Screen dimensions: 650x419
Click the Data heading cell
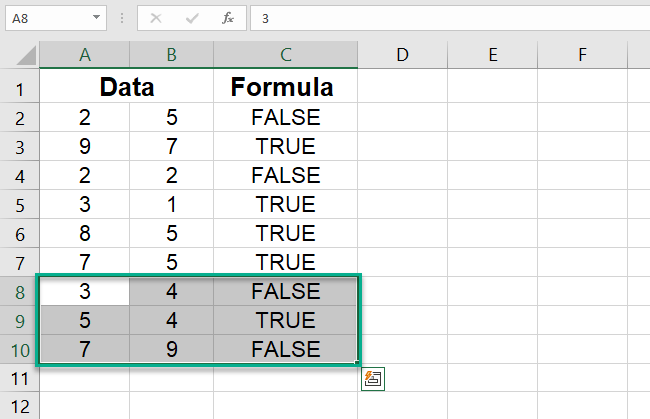coord(127,88)
